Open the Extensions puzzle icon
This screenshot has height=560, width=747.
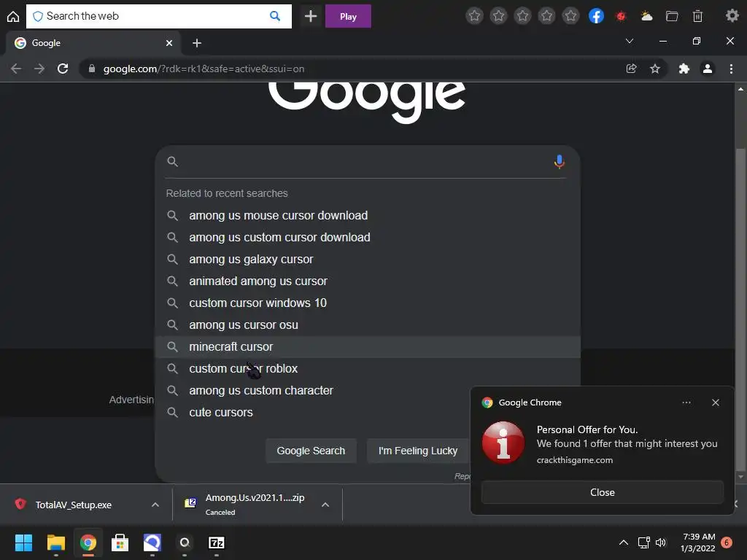684,69
